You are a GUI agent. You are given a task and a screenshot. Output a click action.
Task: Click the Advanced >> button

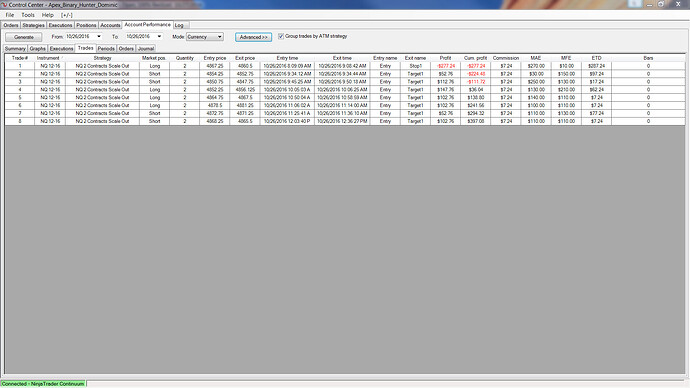point(253,37)
